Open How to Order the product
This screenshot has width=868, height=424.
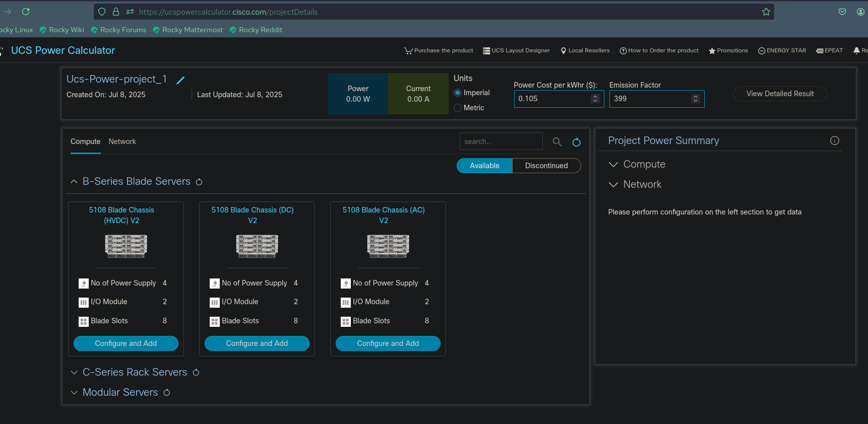coord(659,50)
